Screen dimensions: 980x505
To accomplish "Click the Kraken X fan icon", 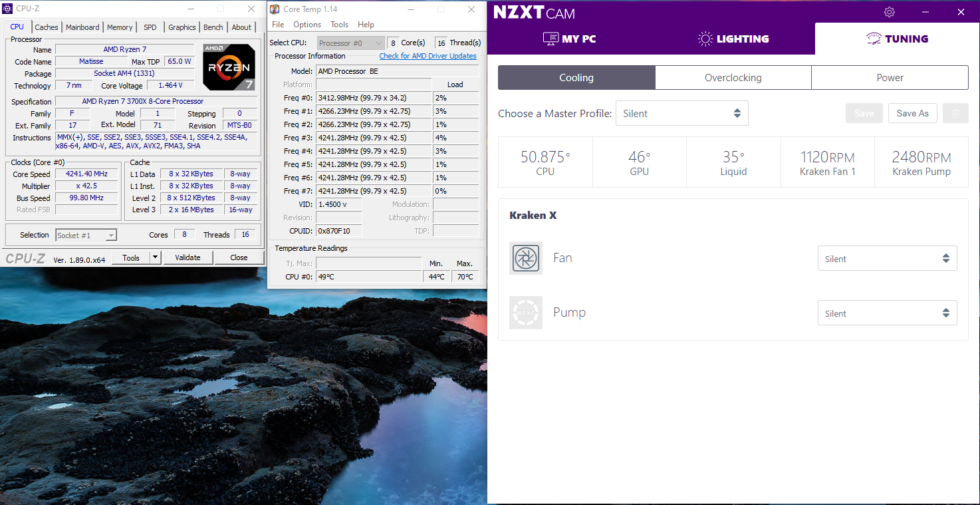I will pos(526,258).
